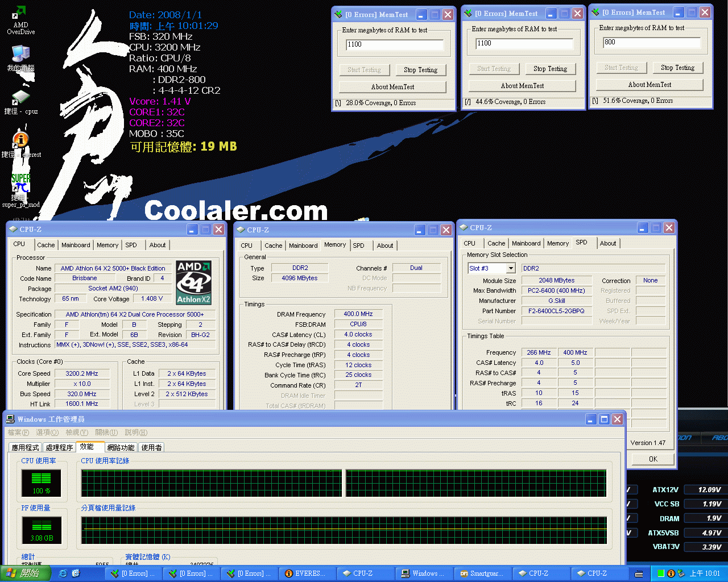Open the super_pi_mod desktop shortcut
The height and width of the screenshot is (582, 728).
20,190
